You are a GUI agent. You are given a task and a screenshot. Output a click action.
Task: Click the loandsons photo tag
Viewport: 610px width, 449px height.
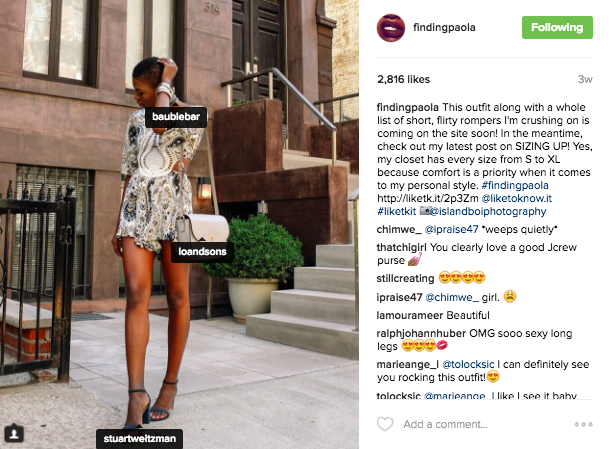(202, 252)
